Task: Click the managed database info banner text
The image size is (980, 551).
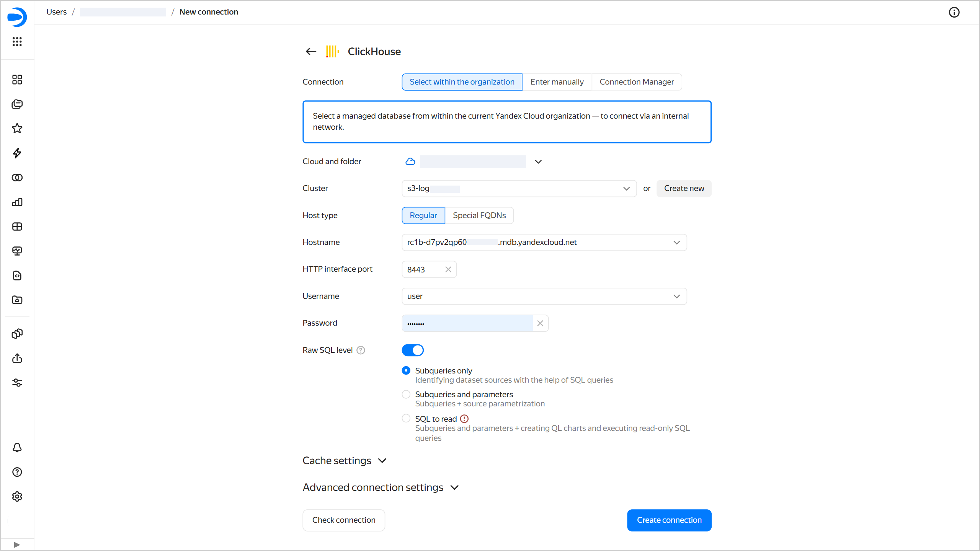Action: click(x=501, y=121)
